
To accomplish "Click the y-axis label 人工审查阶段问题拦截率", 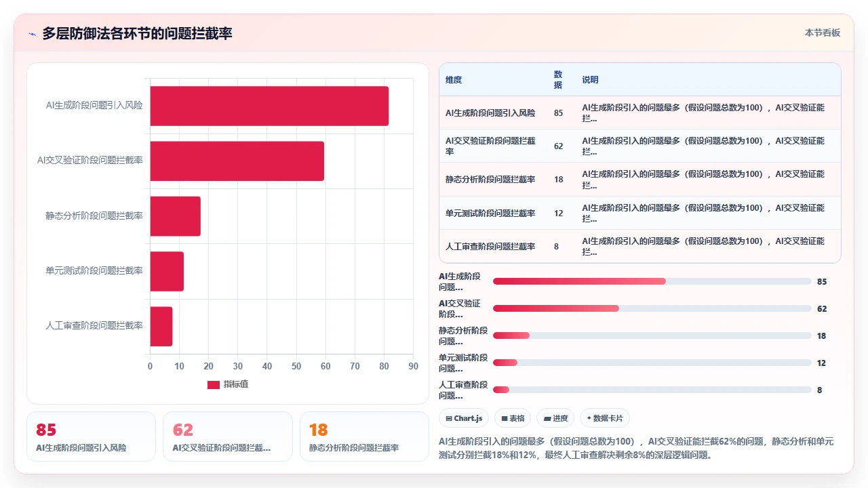I will (94, 326).
